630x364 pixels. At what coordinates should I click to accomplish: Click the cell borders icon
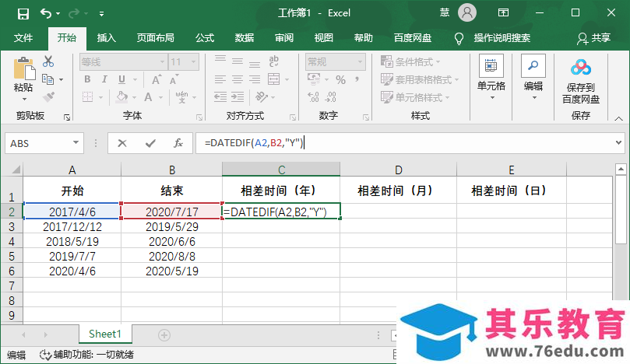[87, 96]
